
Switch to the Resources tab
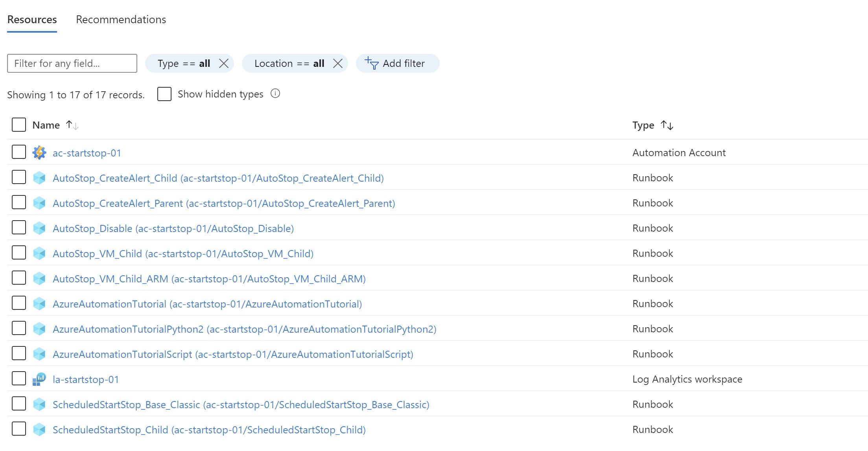[x=32, y=20]
